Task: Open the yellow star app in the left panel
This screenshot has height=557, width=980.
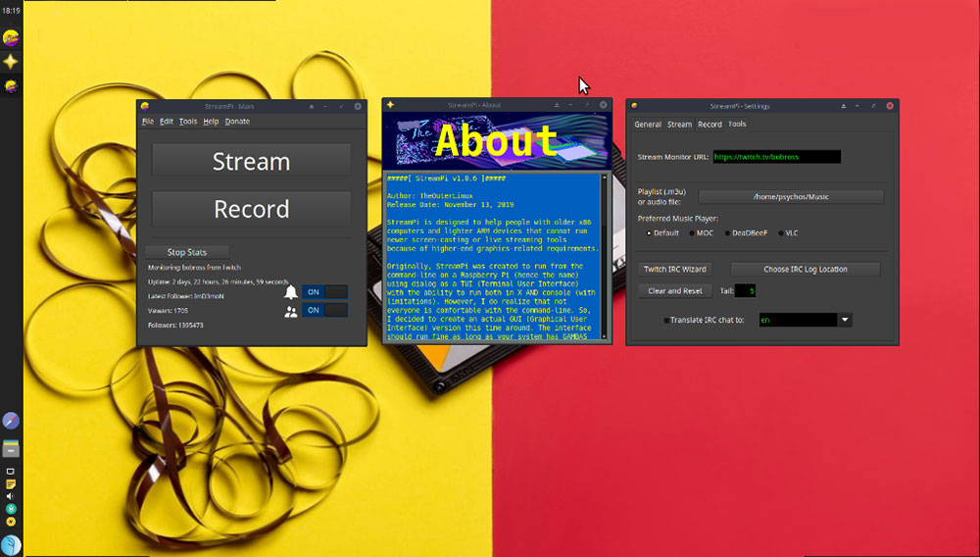Action: coord(11,61)
